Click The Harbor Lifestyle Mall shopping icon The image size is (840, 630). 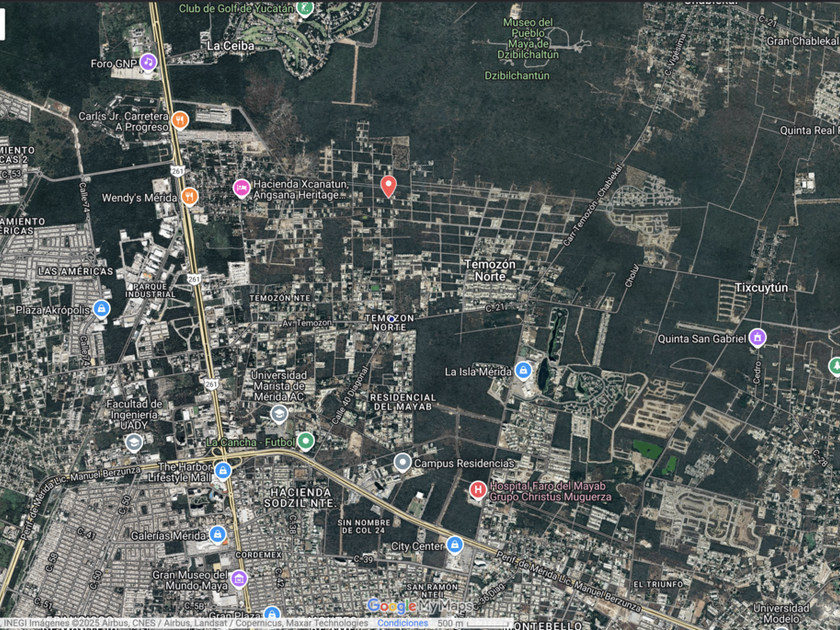coord(223,471)
